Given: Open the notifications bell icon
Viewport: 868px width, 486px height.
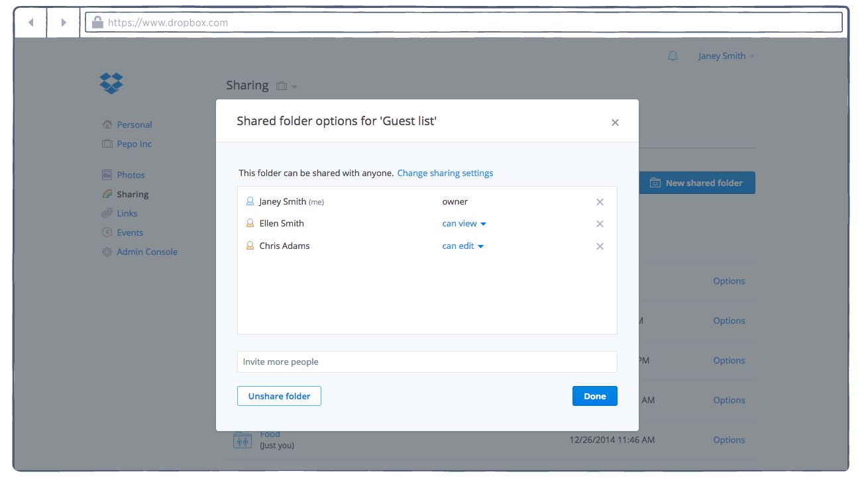Looking at the screenshot, I should click(x=673, y=56).
